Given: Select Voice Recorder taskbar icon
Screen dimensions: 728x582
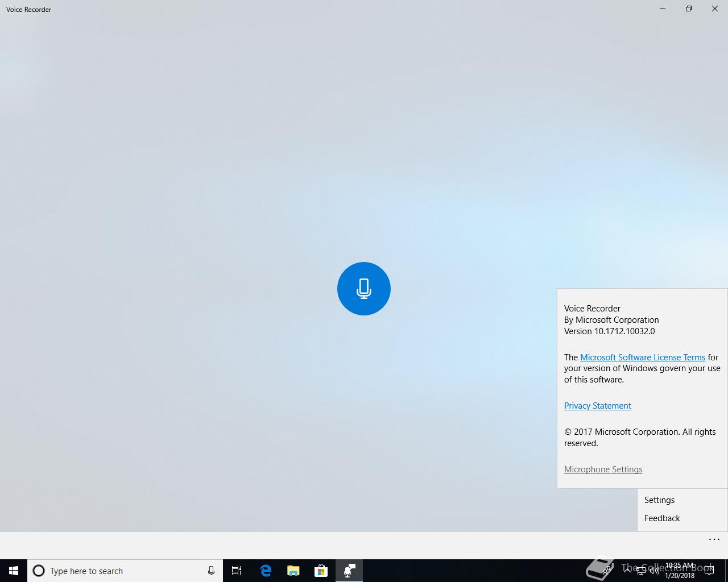Looking at the screenshot, I should [x=349, y=571].
